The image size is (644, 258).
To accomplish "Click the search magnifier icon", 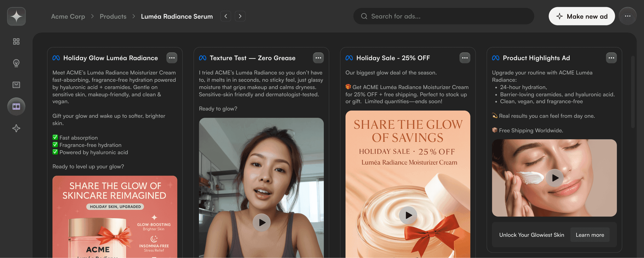I will point(364,16).
